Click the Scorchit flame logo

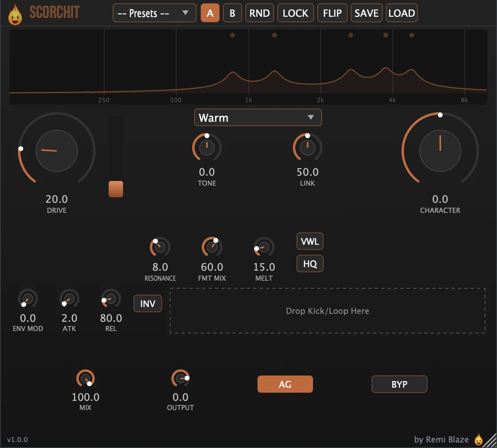15,14
